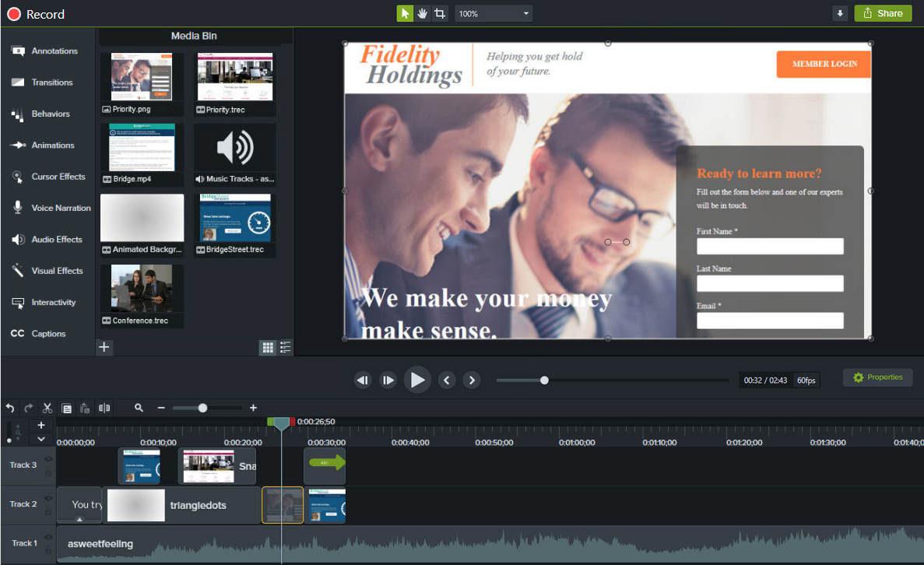924x565 pixels.
Task: Select Conference.trec in the Media Bin
Action: click(x=142, y=296)
